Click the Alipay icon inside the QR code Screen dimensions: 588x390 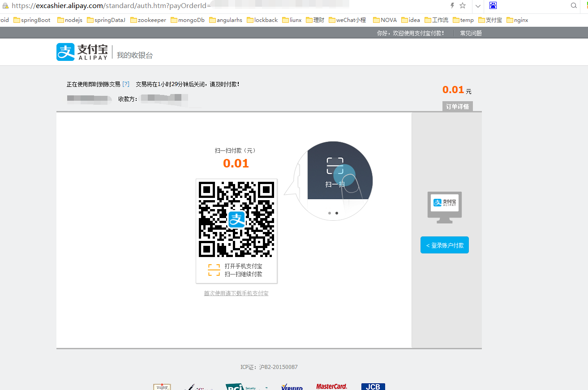pyautogui.click(x=237, y=219)
